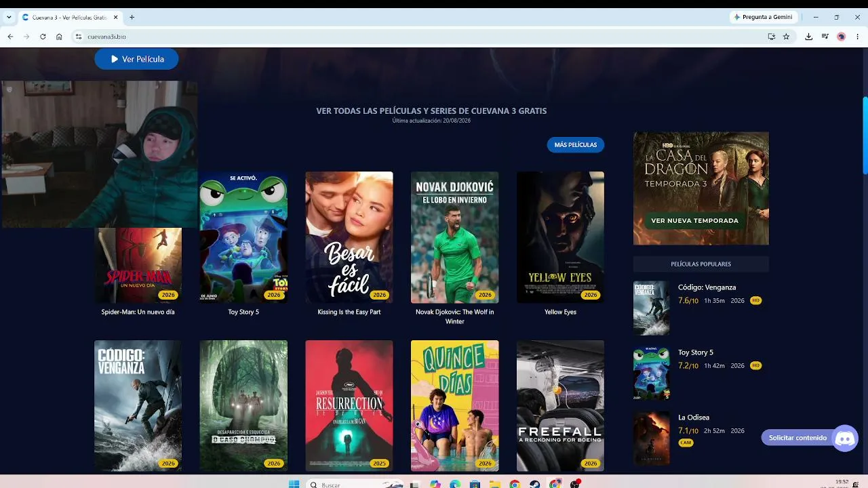
Task: Reload the Cuevana page
Action: pos(43,37)
